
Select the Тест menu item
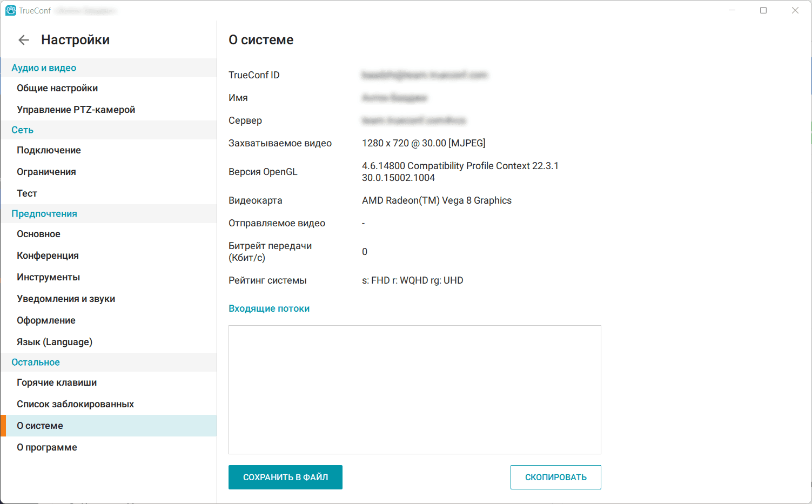click(x=109, y=193)
